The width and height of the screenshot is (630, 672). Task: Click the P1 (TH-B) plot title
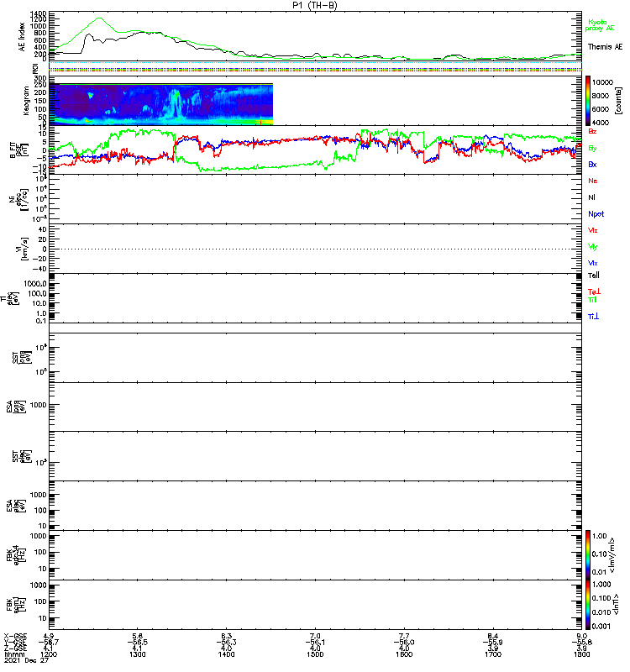316,5
